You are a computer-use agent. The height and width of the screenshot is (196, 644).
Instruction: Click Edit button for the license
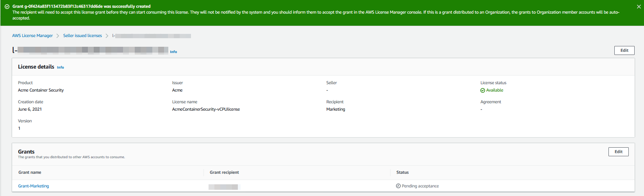(x=624, y=50)
